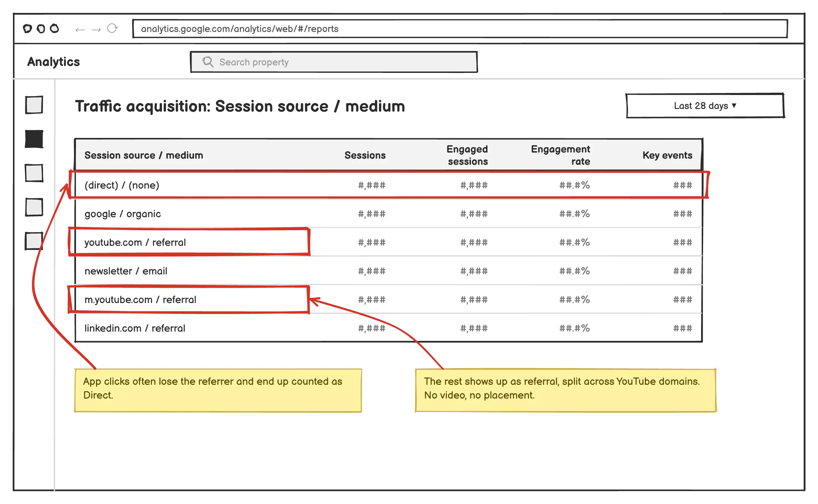The width and height of the screenshot is (818, 504).
Task: Sort by Sessions column header
Action: [365, 155]
